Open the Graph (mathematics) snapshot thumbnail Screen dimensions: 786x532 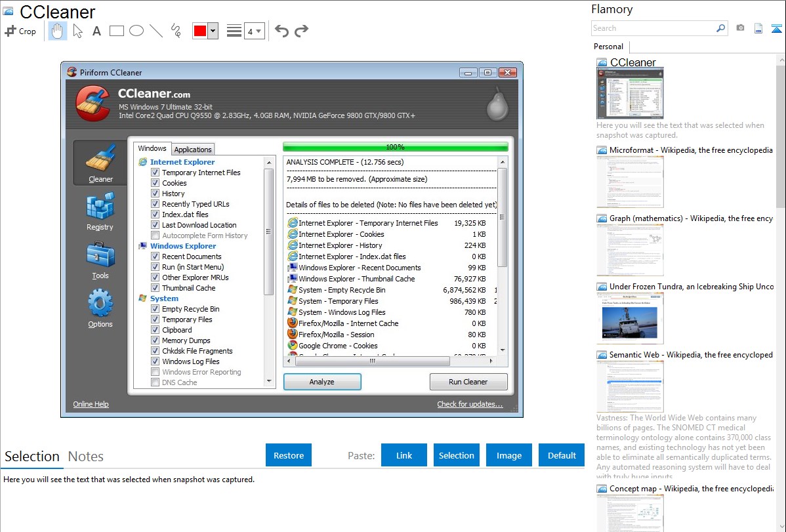pyautogui.click(x=630, y=250)
